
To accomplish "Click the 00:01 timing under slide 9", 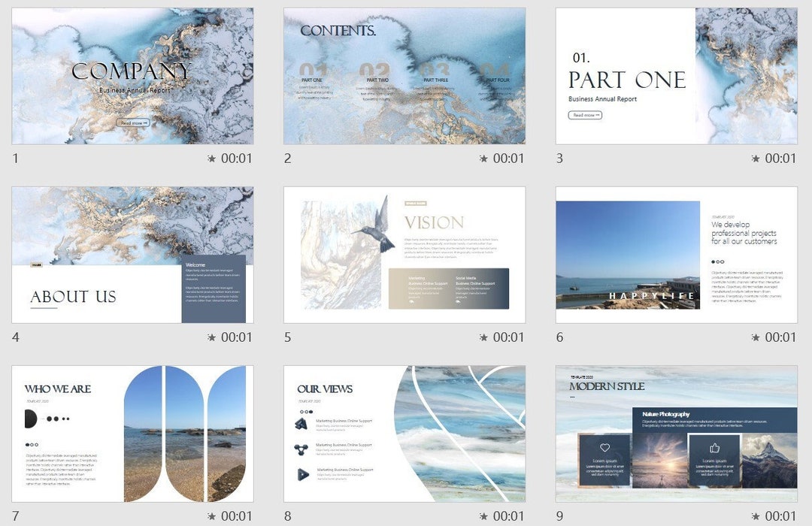I will [780, 516].
